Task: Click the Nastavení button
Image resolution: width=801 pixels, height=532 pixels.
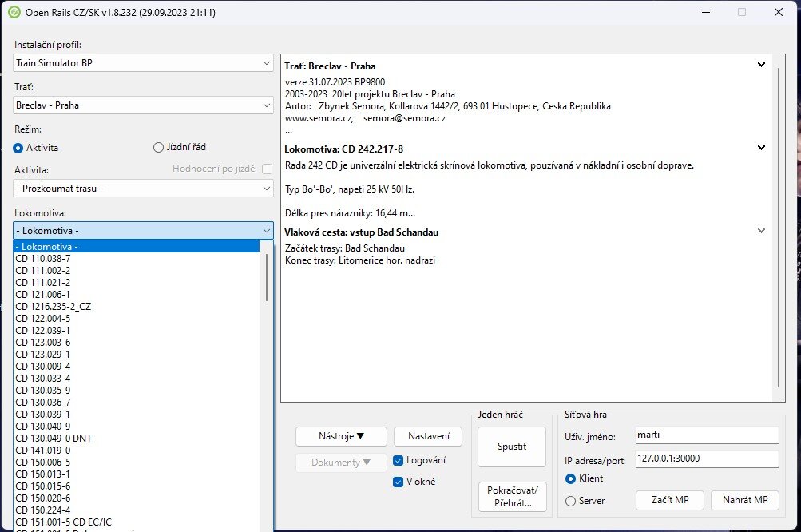Action: [x=428, y=436]
